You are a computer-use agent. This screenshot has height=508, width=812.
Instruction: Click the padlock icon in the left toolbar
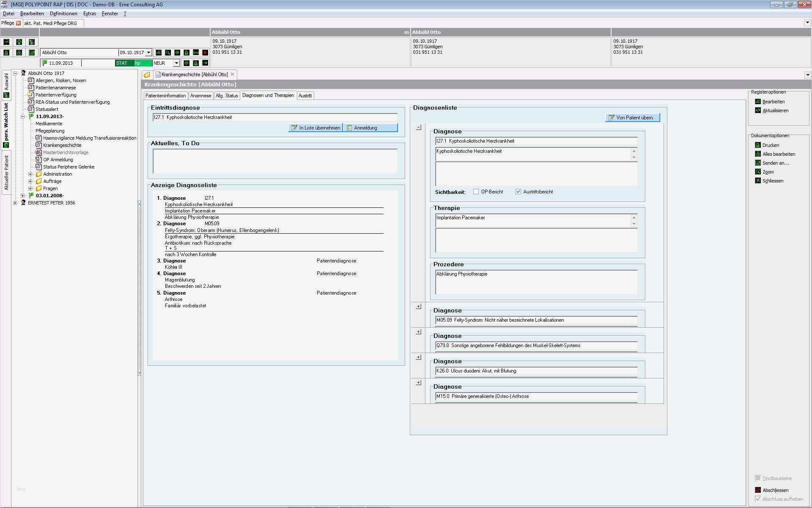point(19,52)
